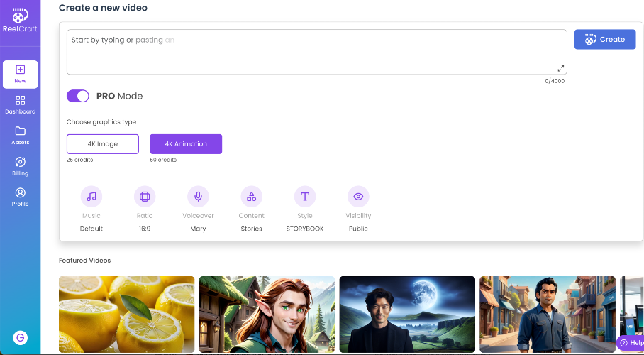Click the Public visibility value

(358, 229)
